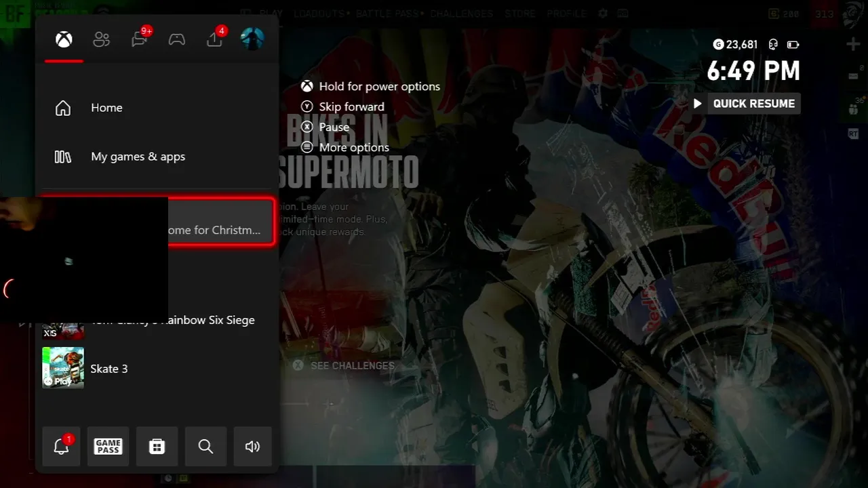Open the game's Store tab
The height and width of the screenshot is (488, 868).
coord(520,14)
